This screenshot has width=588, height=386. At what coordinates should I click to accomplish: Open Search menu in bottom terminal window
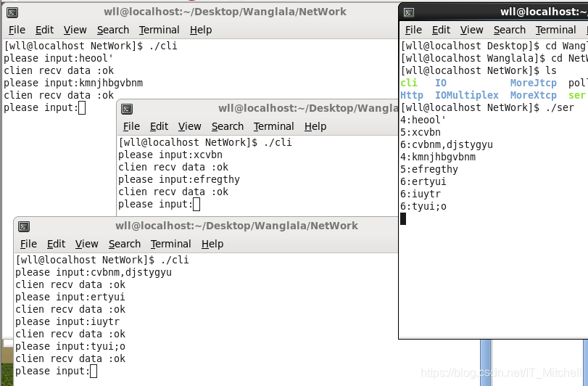tap(125, 244)
